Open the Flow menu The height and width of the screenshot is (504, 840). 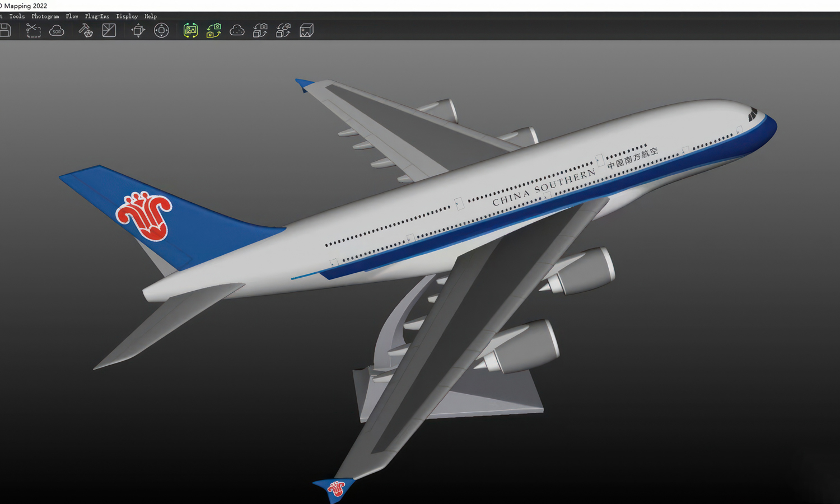[72, 16]
